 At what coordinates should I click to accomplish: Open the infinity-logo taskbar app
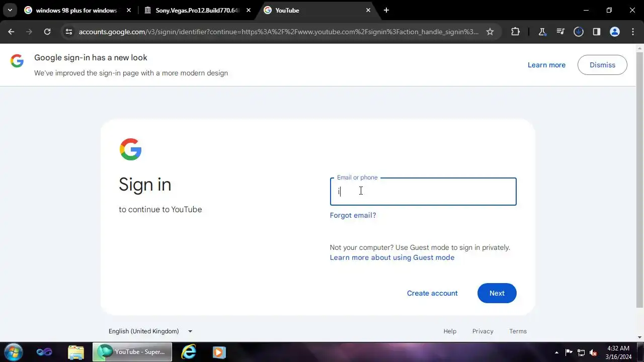pos(44,352)
